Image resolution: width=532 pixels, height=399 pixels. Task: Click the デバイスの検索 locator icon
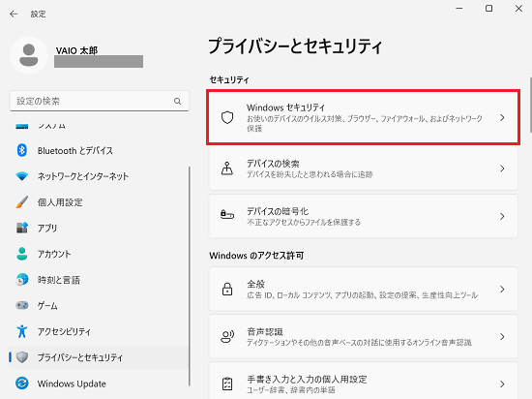pos(227,169)
